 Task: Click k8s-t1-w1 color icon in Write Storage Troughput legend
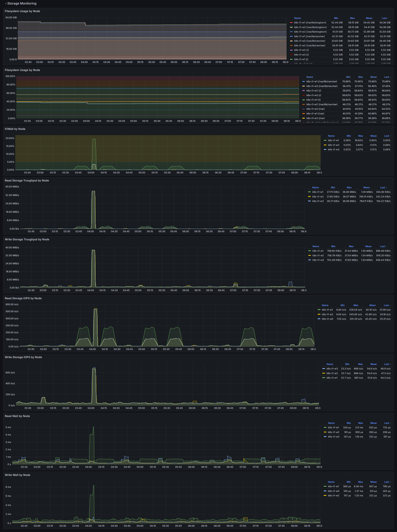click(310, 251)
